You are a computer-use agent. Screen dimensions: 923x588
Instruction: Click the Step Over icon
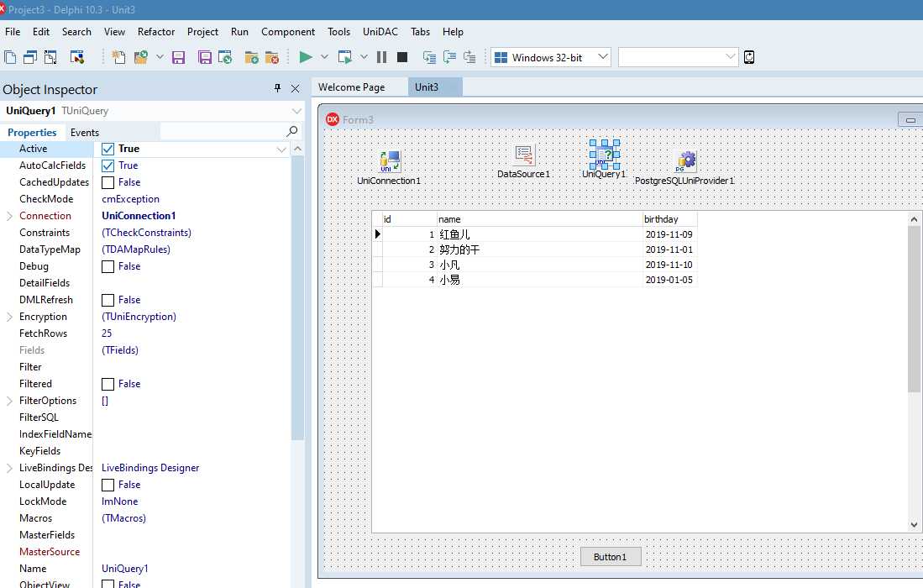pos(449,57)
